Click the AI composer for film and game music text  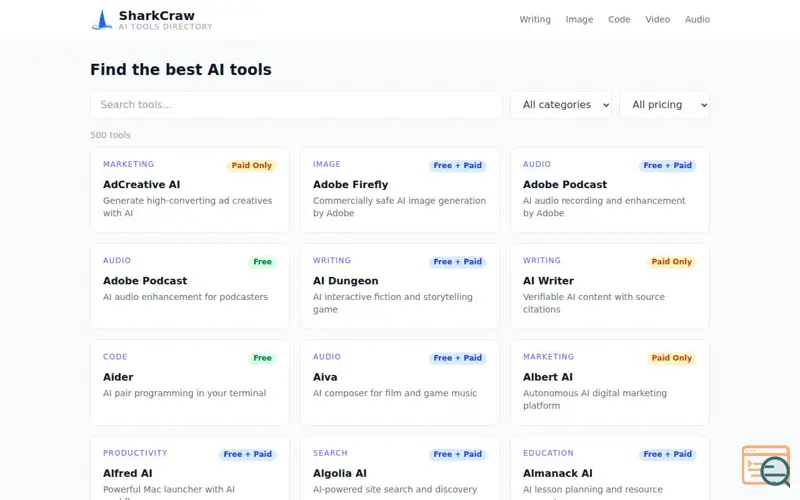coord(395,393)
